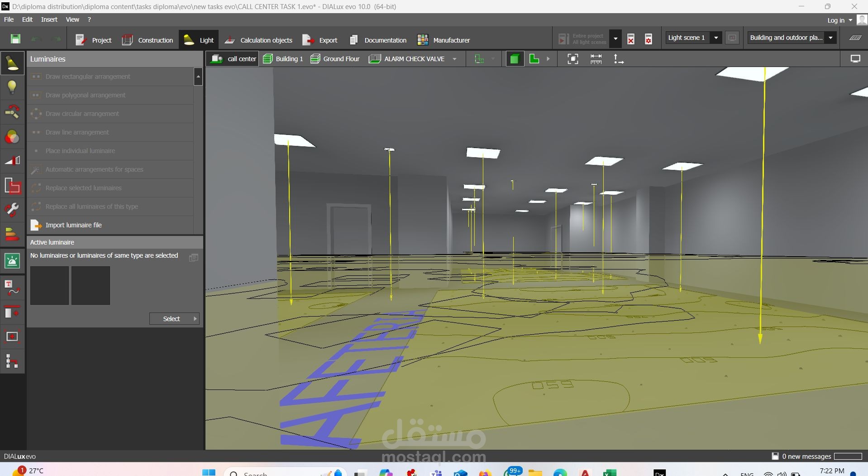Open the Light scene 1 dropdown
The height and width of the screenshot is (476, 868).
716,38
